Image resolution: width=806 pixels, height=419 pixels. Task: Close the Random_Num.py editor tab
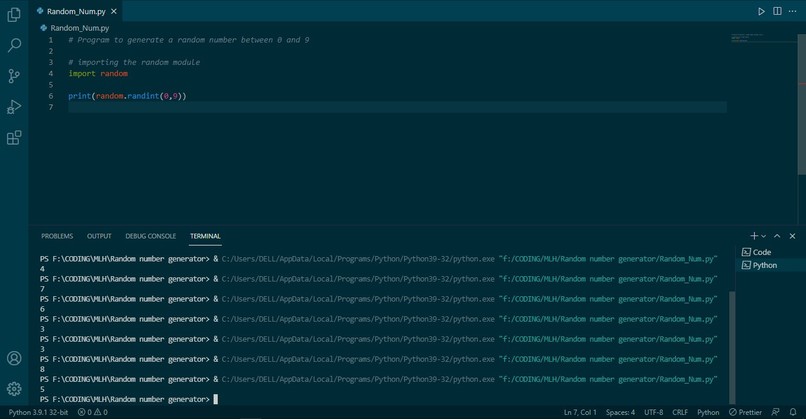pyautogui.click(x=114, y=11)
